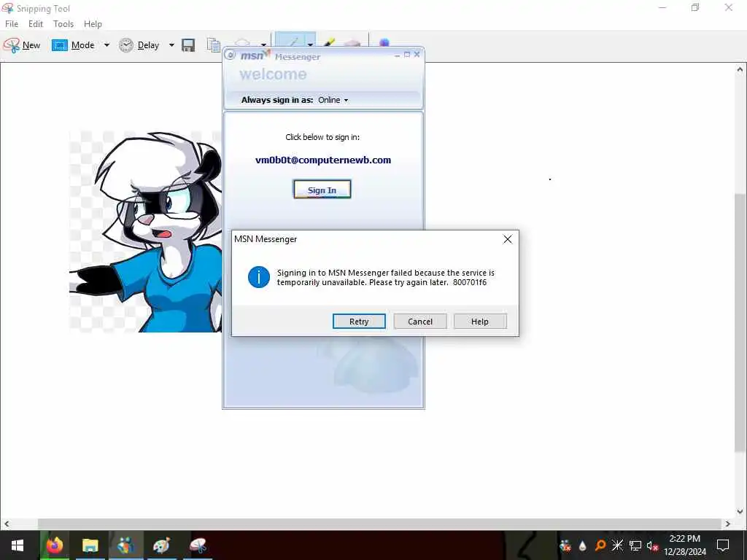
Task: Open File Explorer from the taskbar
Action: click(90, 545)
